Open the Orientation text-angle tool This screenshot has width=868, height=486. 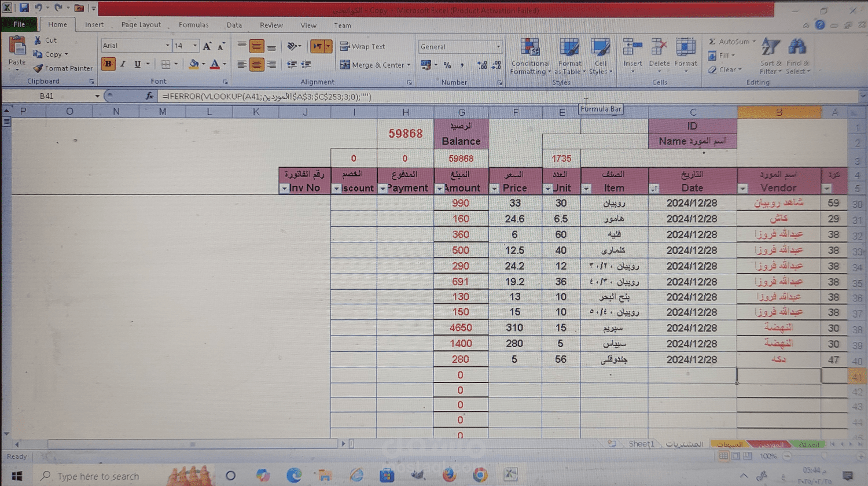click(293, 46)
